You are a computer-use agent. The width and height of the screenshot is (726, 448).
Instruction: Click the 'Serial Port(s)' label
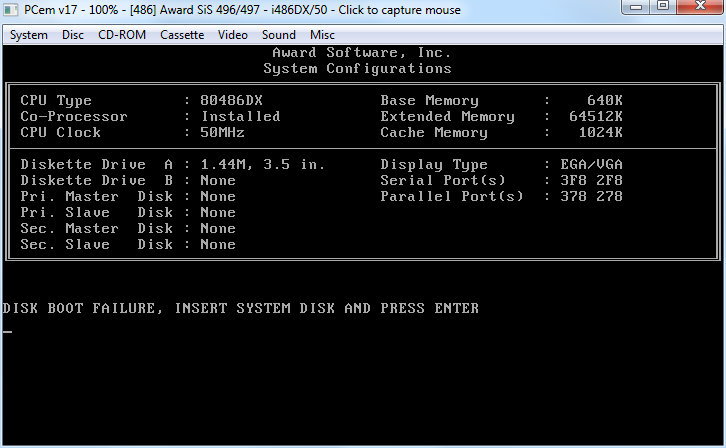443,180
